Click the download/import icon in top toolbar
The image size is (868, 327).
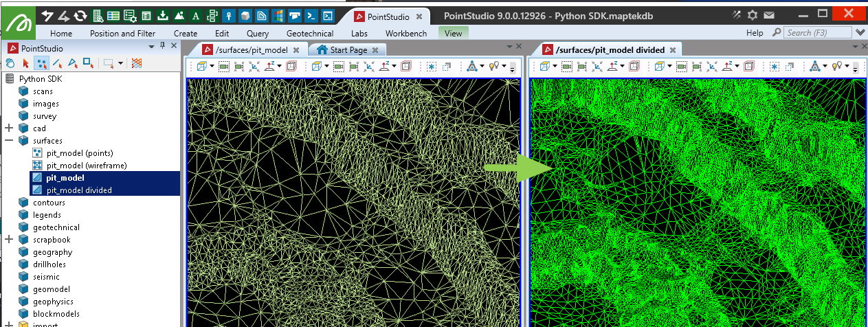(163, 15)
